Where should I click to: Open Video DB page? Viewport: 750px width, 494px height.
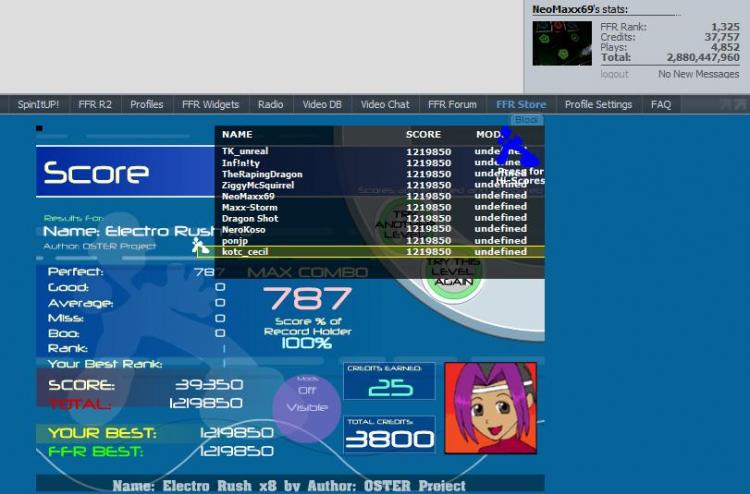click(322, 104)
